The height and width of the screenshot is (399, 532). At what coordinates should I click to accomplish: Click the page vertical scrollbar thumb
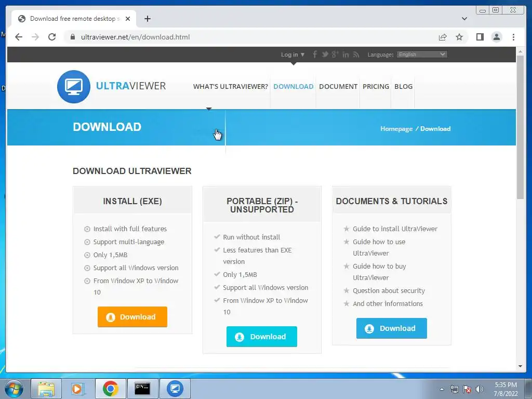tap(520, 127)
